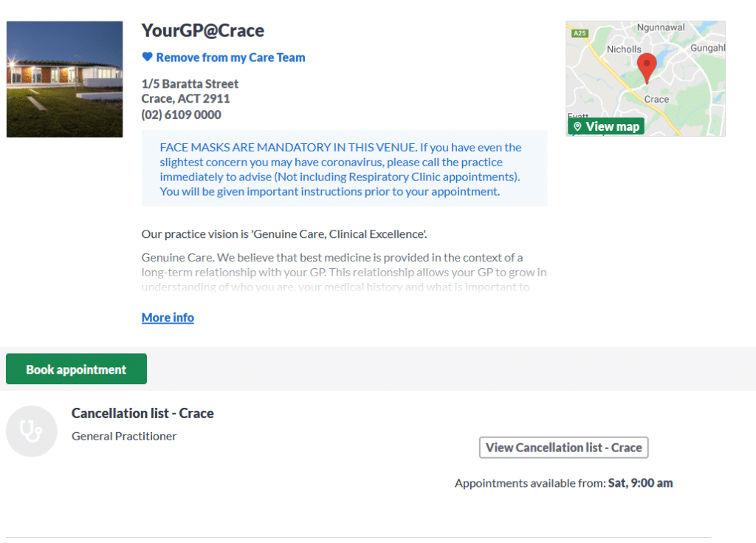The image size is (756, 543).
Task: Click the 1/5 Baratta Street address
Action: pyautogui.click(x=190, y=84)
